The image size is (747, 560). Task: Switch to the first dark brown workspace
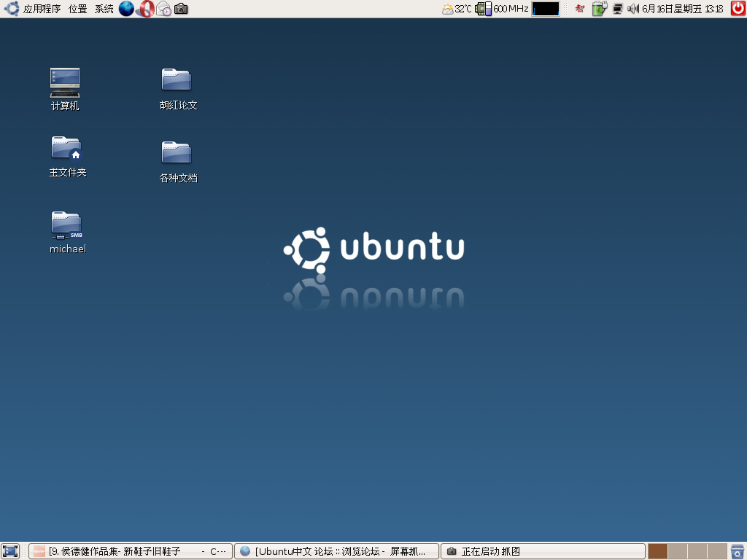point(657,551)
